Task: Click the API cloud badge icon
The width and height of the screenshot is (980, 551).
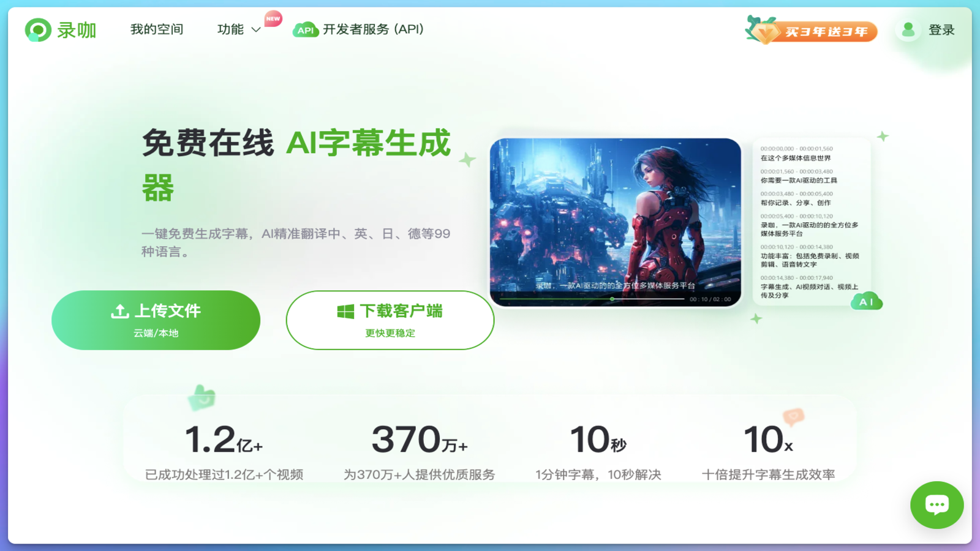Action: coord(305,30)
